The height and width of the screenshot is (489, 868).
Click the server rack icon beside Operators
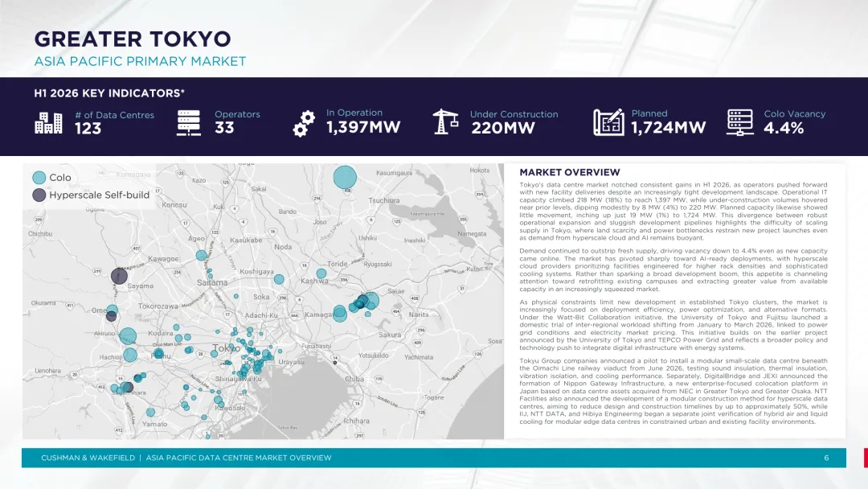click(x=189, y=122)
